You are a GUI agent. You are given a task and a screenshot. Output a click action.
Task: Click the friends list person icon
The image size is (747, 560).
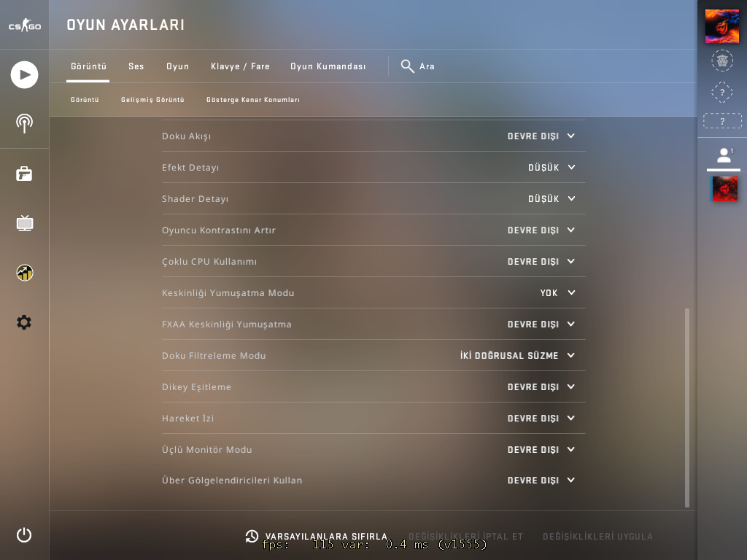click(724, 155)
